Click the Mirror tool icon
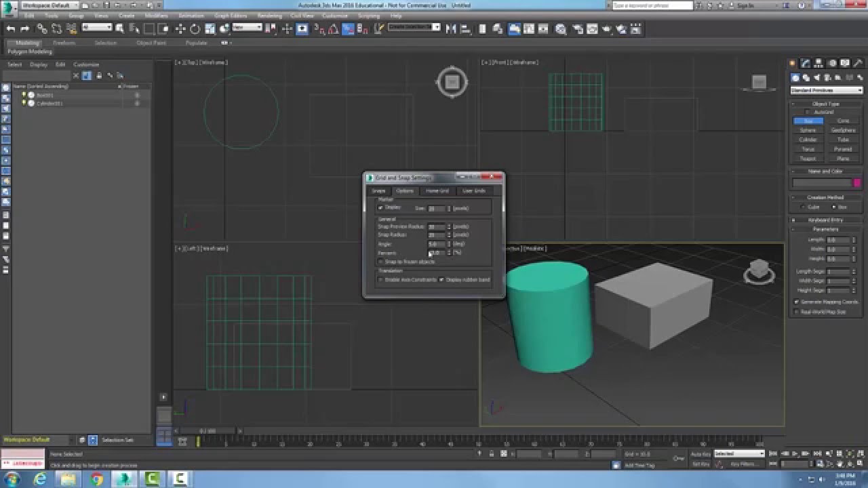 coord(452,28)
